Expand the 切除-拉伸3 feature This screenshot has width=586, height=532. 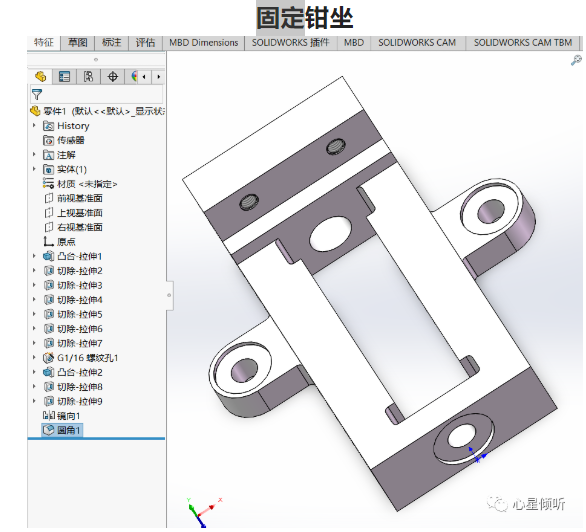34,285
